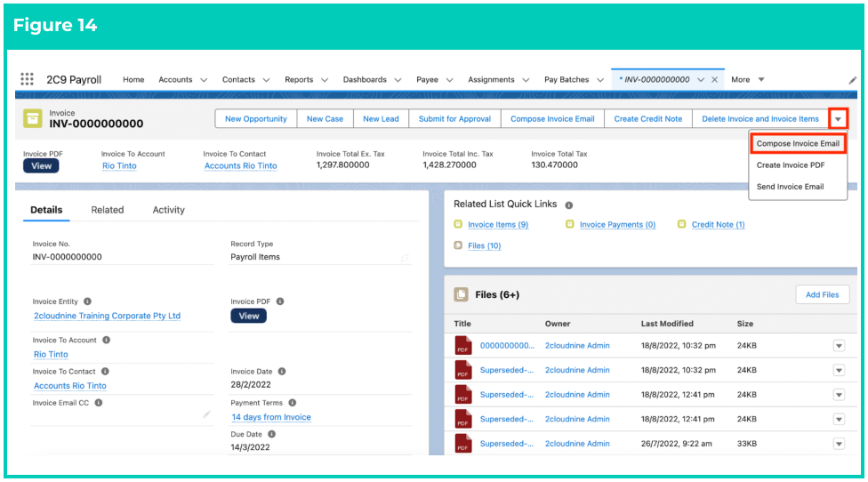Expand the Dashboards nav dropdown chevron

398,80
